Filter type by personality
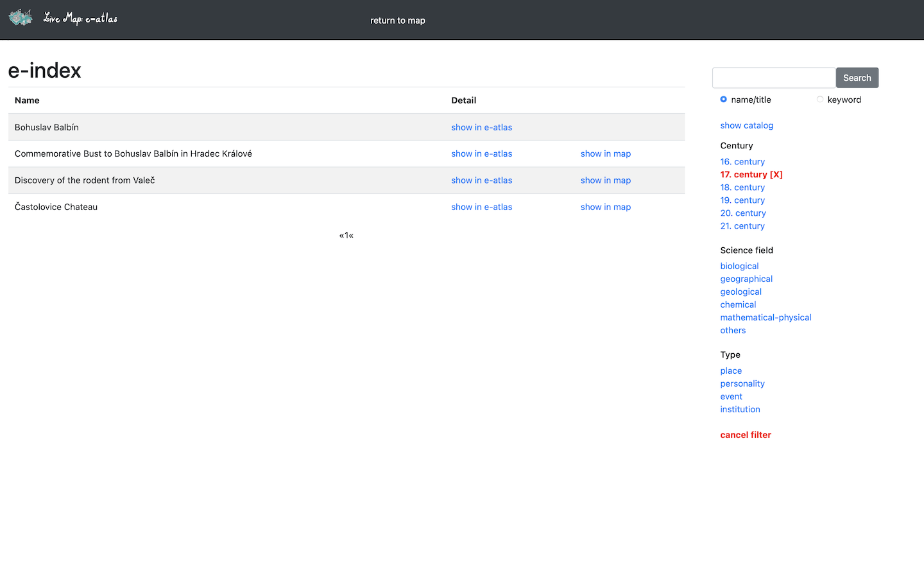924x578 pixels. pos(742,383)
